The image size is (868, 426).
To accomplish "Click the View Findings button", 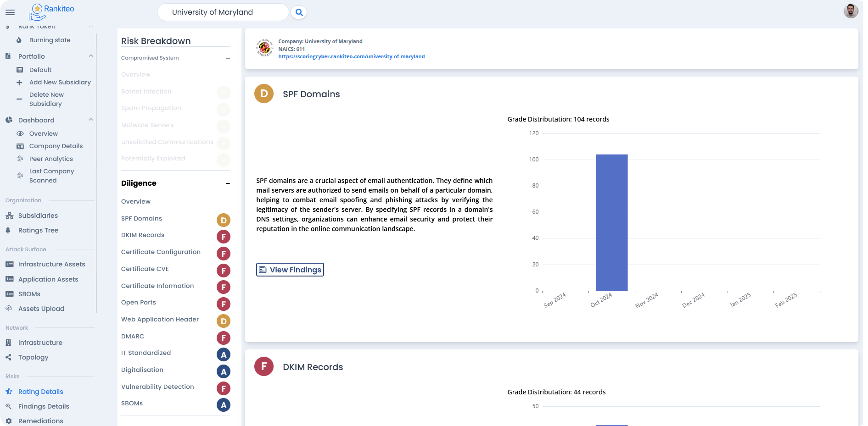I will pos(290,270).
